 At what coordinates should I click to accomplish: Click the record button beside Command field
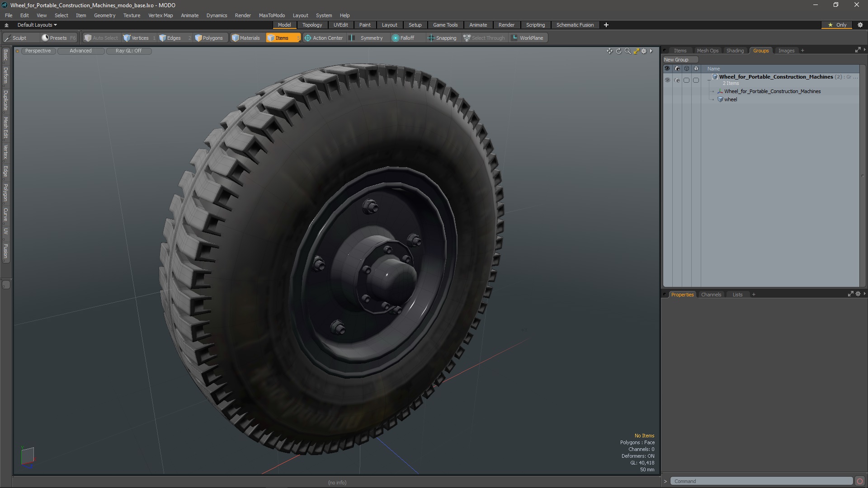coord(860,481)
